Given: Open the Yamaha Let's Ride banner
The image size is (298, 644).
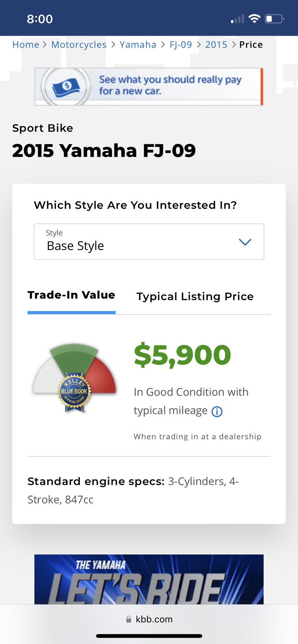Looking at the screenshot, I should [149, 579].
